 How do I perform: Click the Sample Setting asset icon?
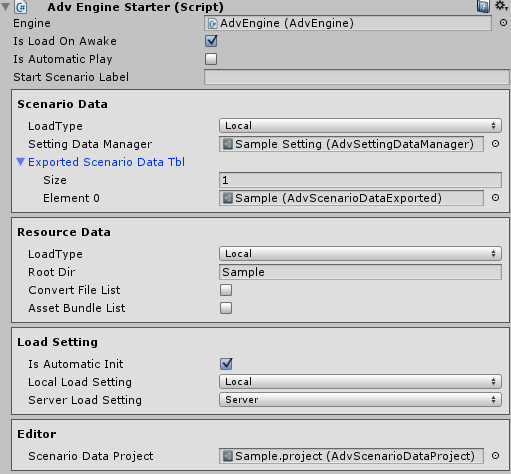tap(228, 144)
